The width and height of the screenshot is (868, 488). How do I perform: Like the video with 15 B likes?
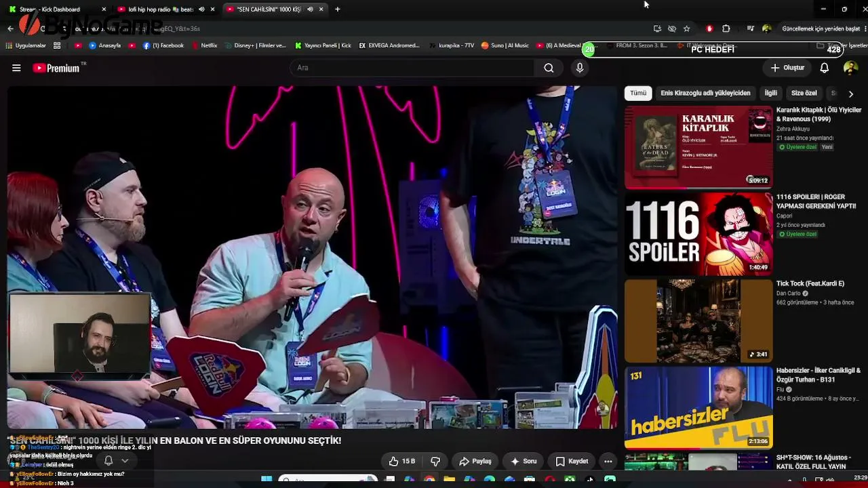[x=401, y=462]
